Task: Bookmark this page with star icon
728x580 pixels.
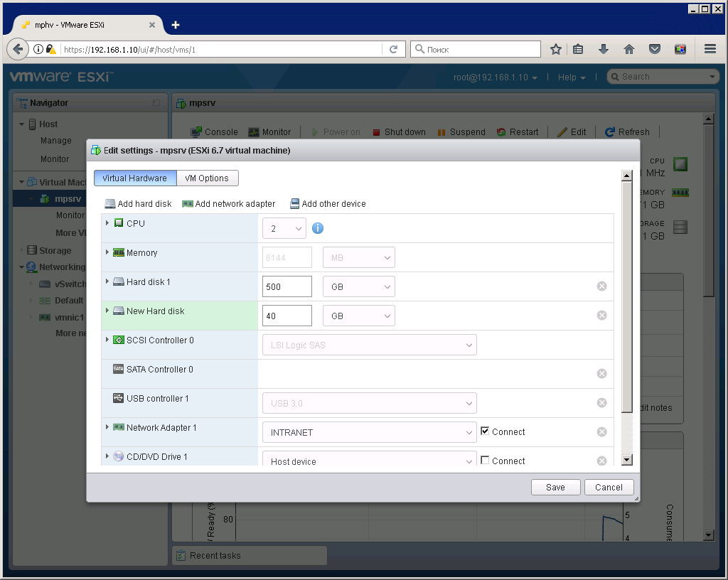Action: click(556, 49)
